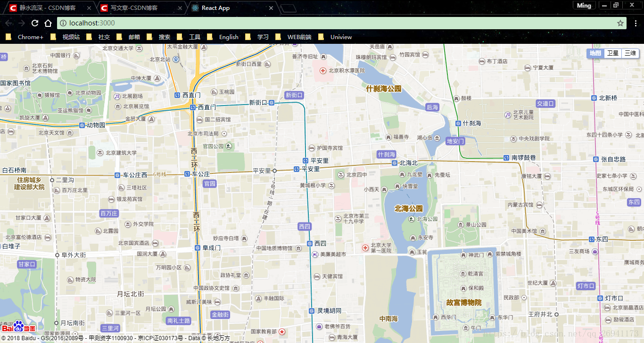
Task: Click the 什刹海 subway station icon
Action: pyautogui.click(x=458, y=123)
